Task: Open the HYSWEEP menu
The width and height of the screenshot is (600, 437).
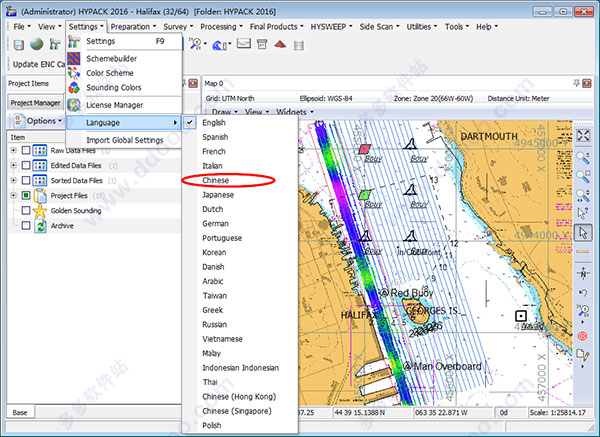Action: click(331, 26)
